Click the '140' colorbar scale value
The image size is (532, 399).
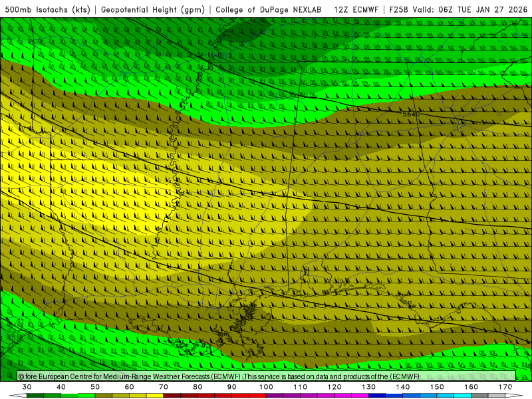(403, 387)
